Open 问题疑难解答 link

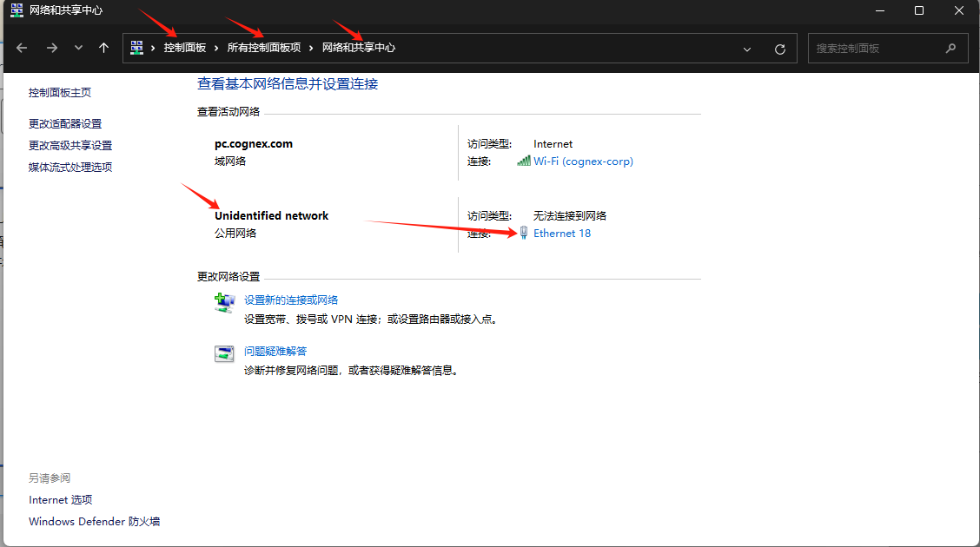(x=275, y=352)
